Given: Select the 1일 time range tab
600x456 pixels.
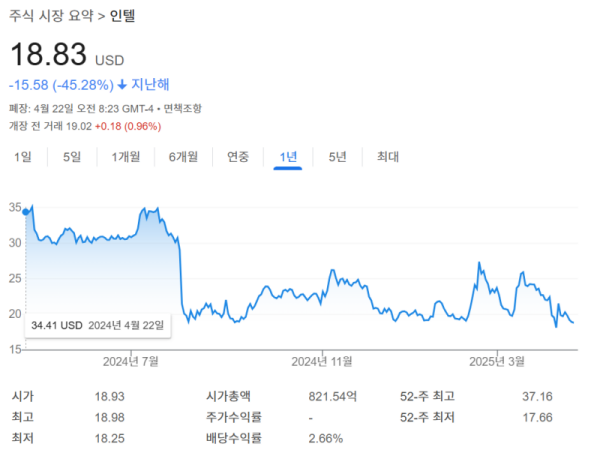Looking at the screenshot, I should coord(23,156).
